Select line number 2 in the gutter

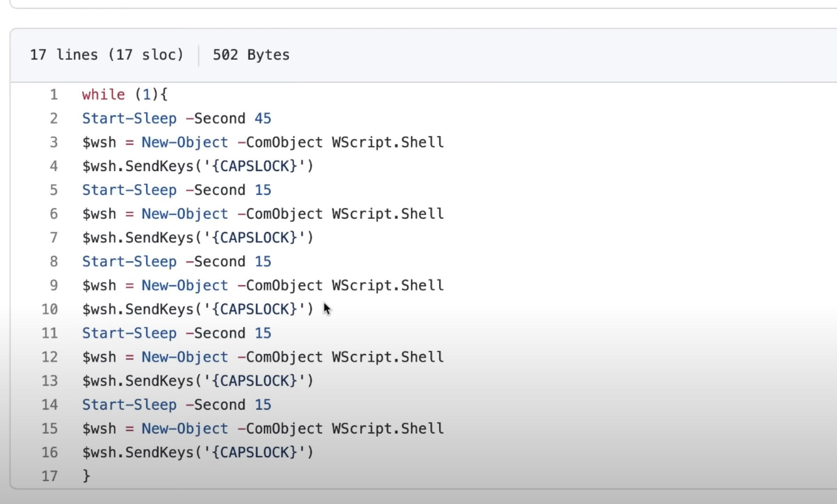coord(54,118)
